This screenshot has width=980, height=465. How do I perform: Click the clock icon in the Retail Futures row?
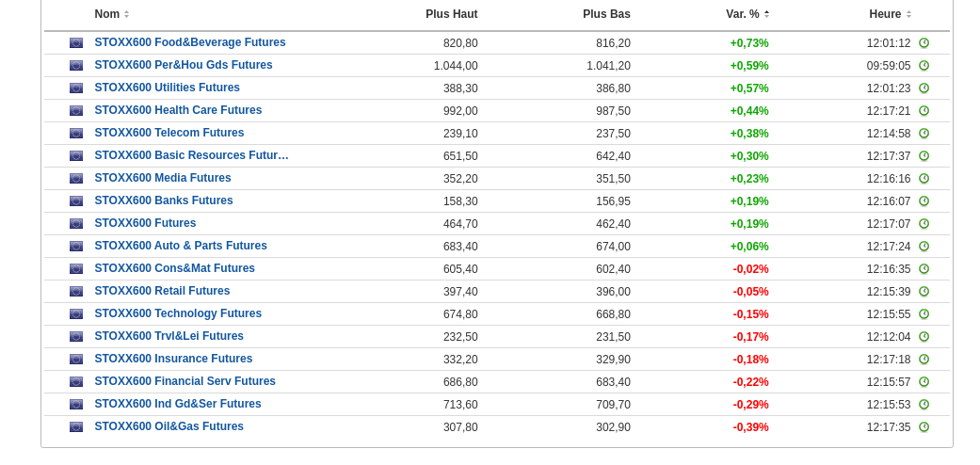[924, 292]
